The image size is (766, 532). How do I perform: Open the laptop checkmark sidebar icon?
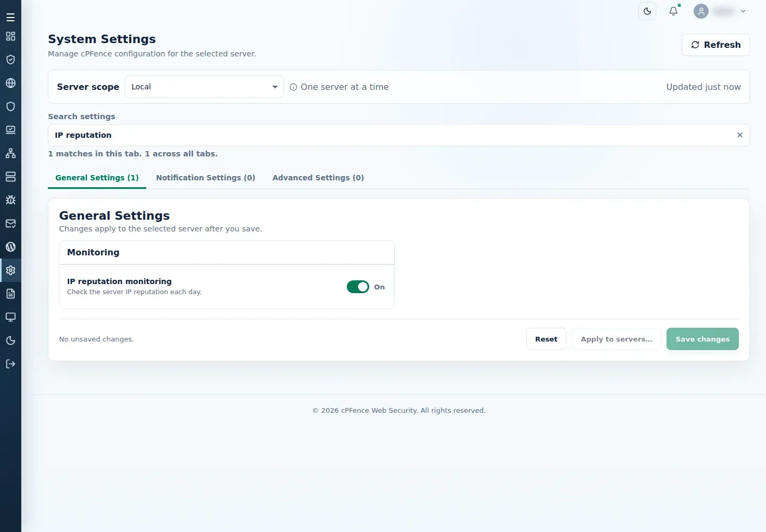(11, 130)
